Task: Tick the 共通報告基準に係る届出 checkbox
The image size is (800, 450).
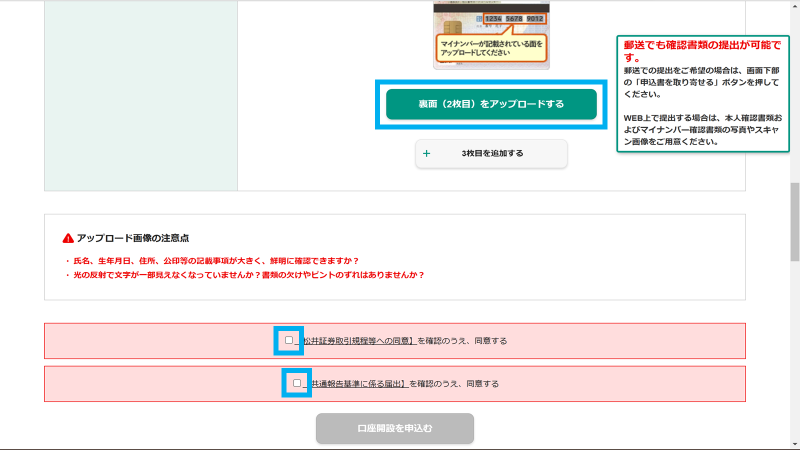Action: click(x=297, y=383)
